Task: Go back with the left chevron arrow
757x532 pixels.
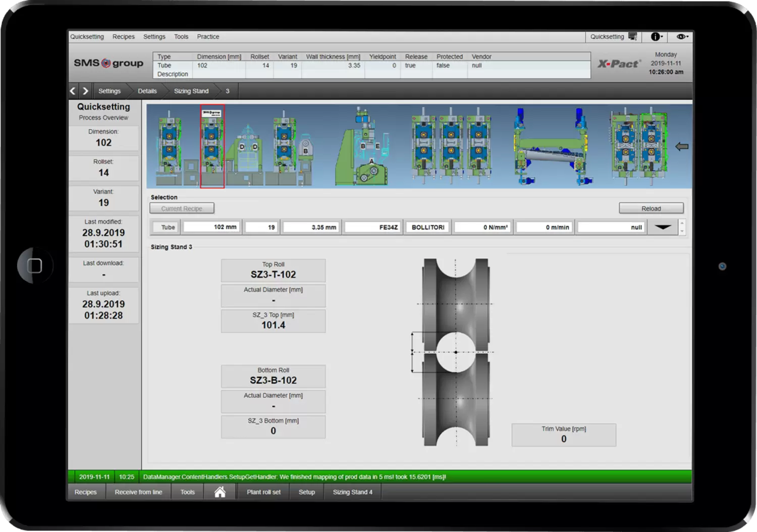Action: pos(73,91)
